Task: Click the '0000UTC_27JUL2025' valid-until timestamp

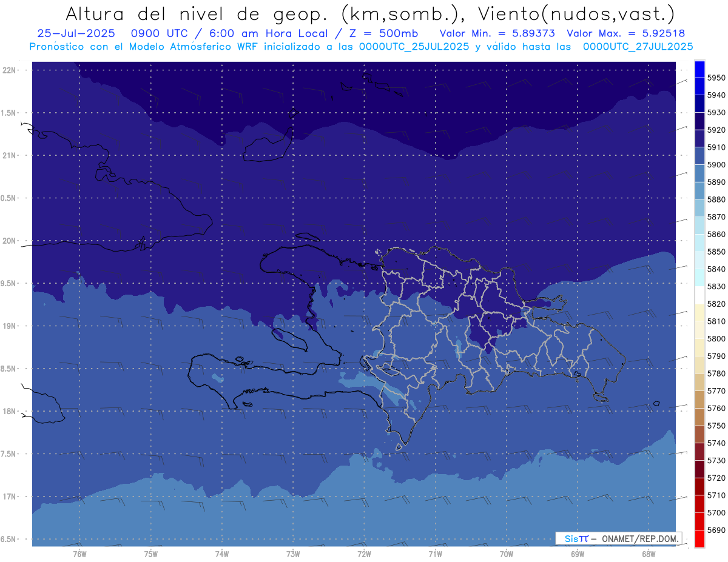Action: pos(638,46)
